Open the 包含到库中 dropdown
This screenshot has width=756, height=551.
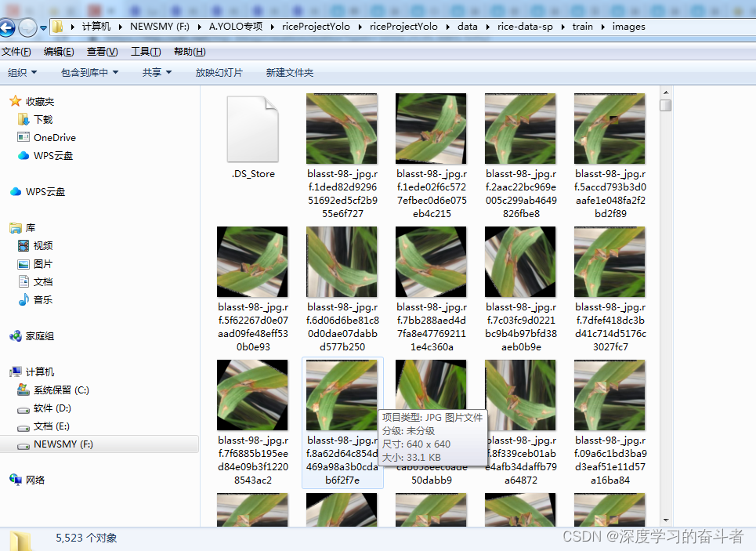point(89,72)
